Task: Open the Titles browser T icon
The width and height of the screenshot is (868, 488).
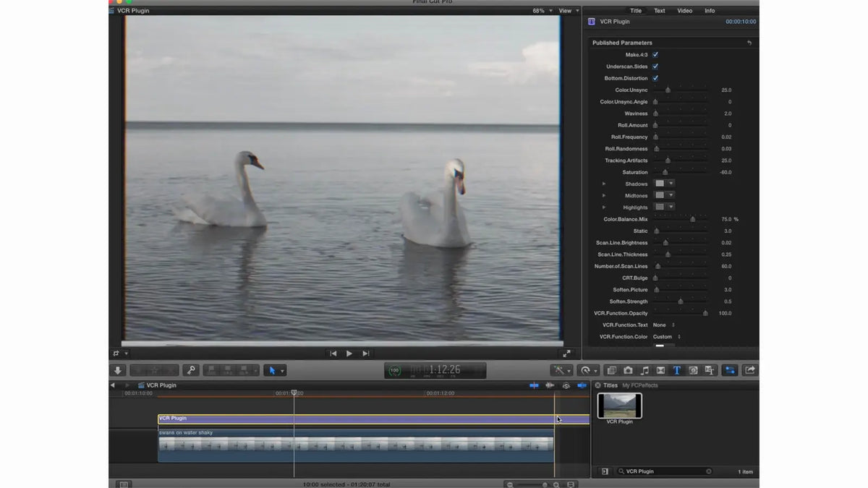Action: pyautogui.click(x=676, y=370)
